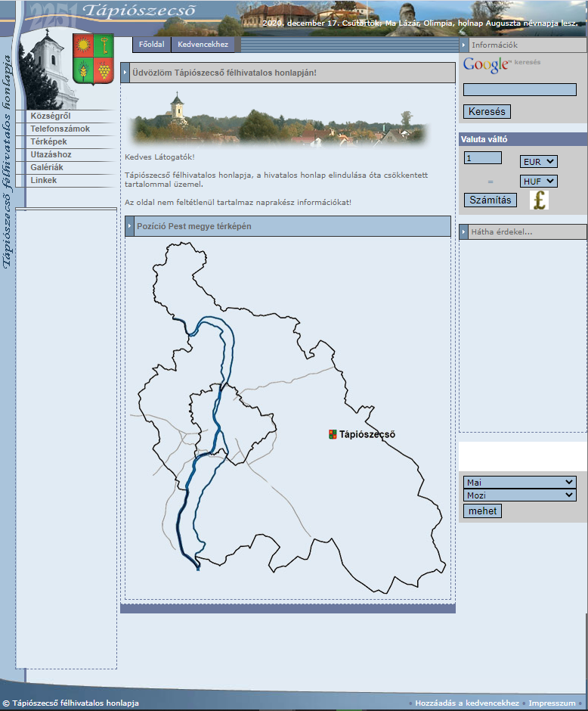Open Községről in the left menu
The image size is (588, 711).
[51, 116]
